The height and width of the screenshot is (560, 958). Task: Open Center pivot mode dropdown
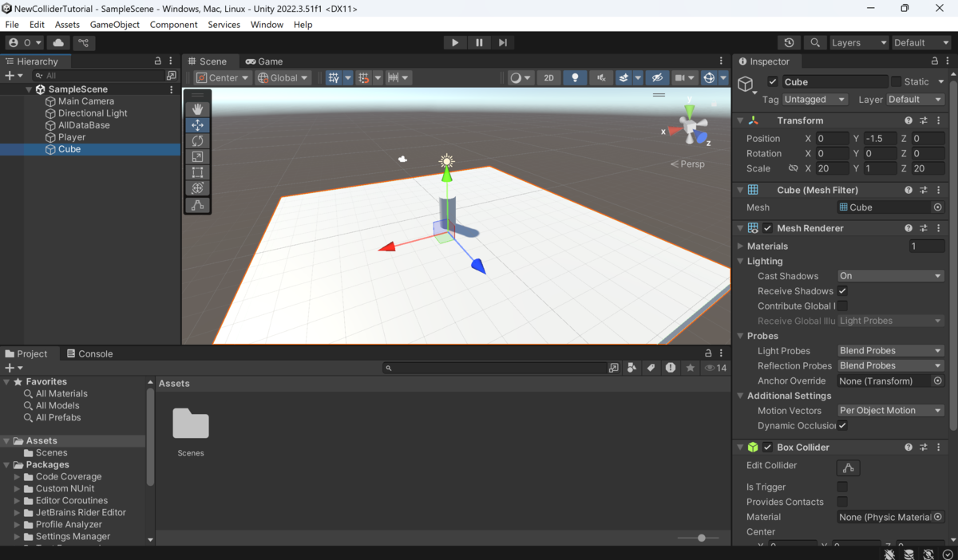[223, 77]
